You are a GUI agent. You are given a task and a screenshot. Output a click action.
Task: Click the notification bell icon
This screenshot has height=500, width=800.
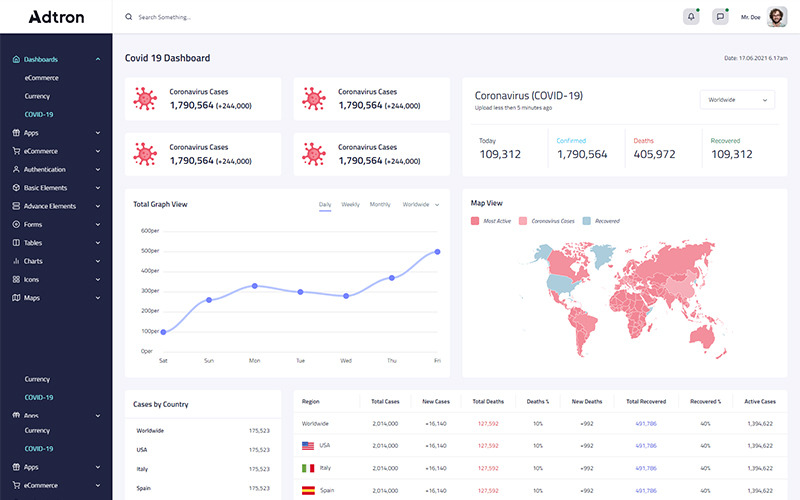[691, 17]
